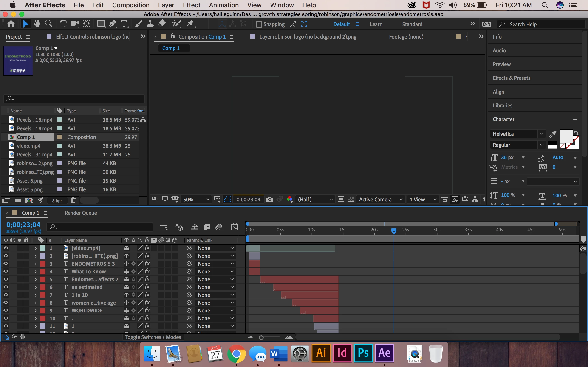
Task: Hide the ENDOMETROSIS 3 layer
Action: (x=6, y=264)
